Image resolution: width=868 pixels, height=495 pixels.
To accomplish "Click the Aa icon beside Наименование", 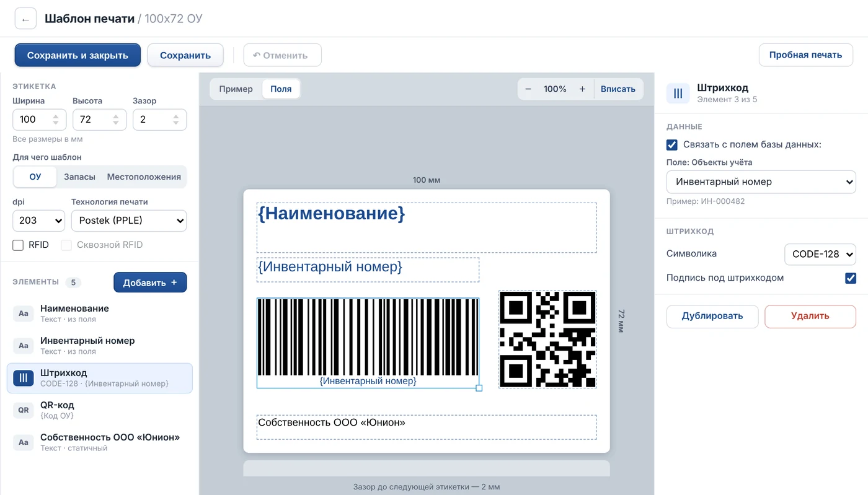I will (x=24, y=313).
